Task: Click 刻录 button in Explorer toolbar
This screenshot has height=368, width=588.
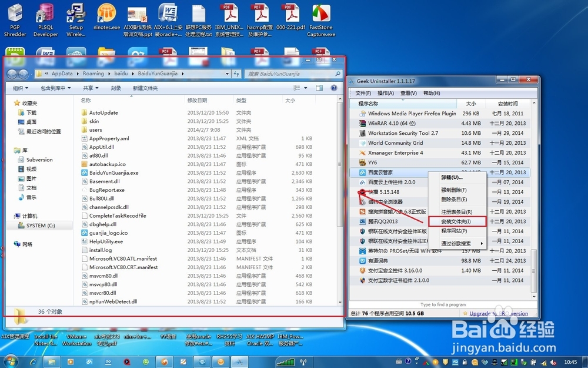Action: [116, 88]
